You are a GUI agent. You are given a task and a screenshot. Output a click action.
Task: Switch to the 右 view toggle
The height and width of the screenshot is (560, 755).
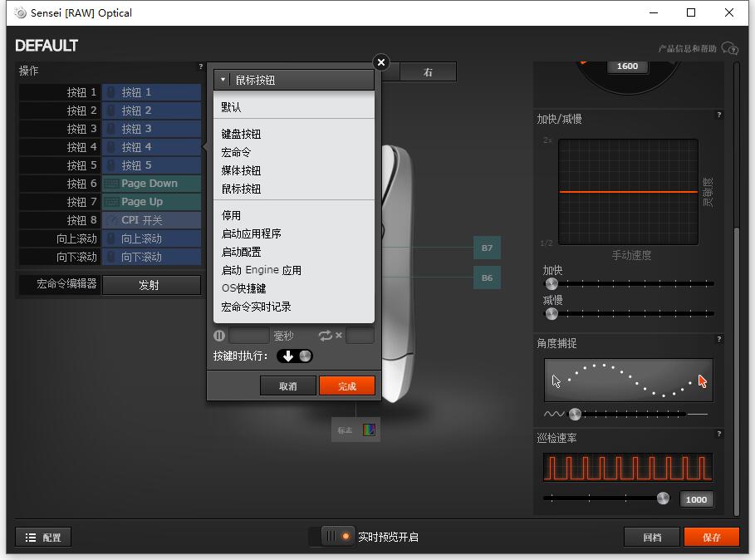(428, 72)
